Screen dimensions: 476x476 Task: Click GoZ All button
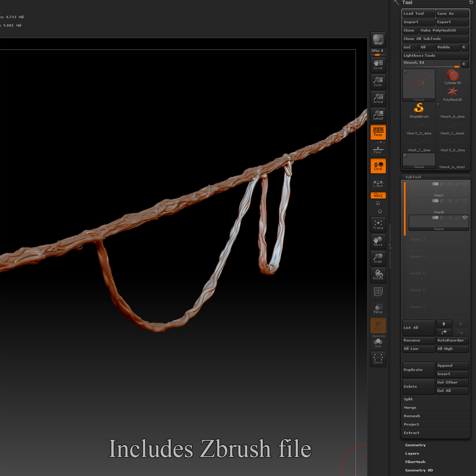427,47
